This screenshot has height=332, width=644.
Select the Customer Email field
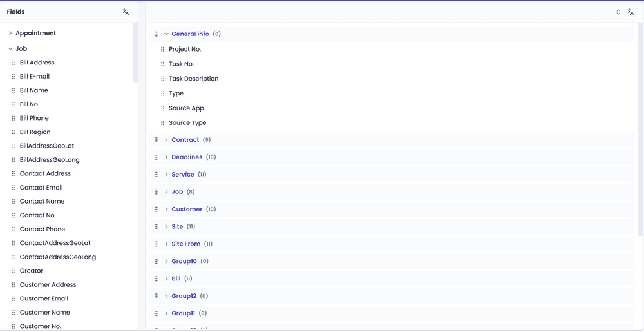44,298
